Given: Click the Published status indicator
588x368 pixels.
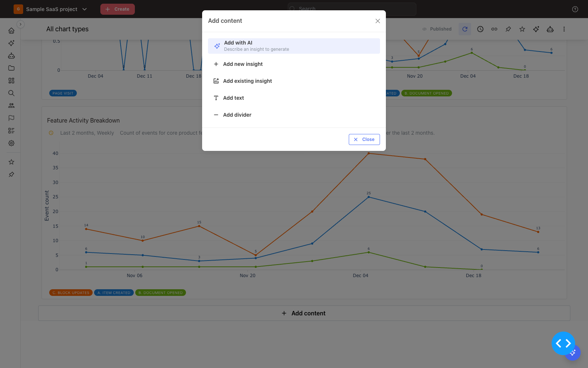Looking at the screenshot, I should pyautogui.click(x=437, y=29).
